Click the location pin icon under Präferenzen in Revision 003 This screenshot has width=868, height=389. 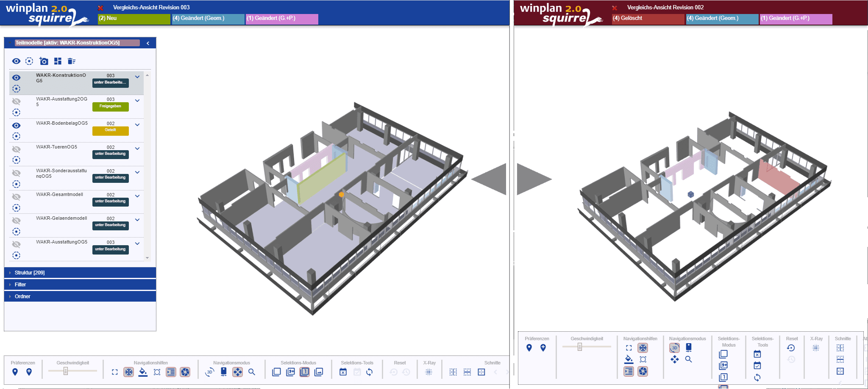(15, 372)
